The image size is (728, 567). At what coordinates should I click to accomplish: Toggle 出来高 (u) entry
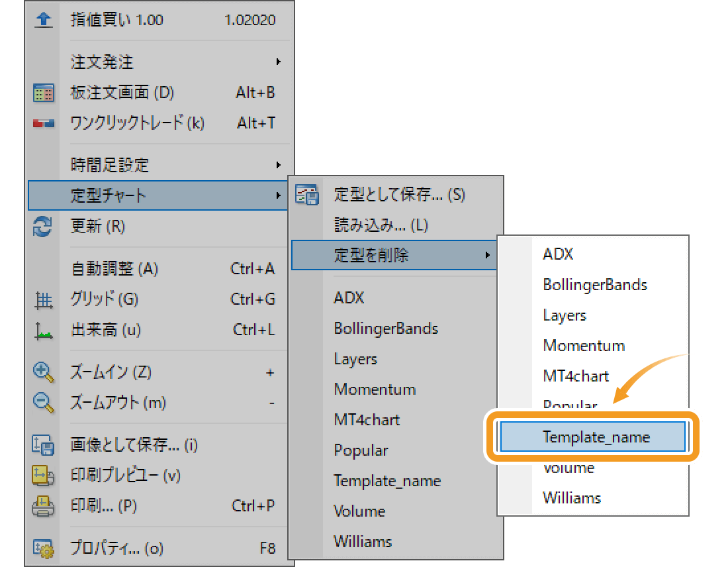(158, 330)
